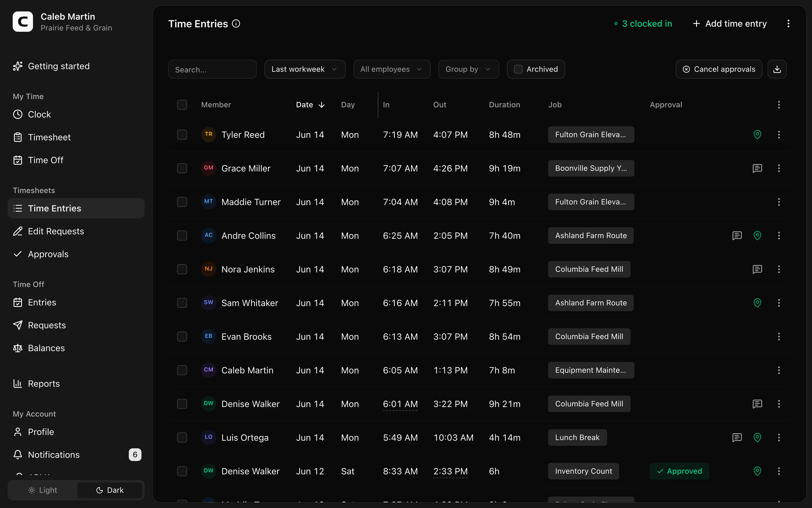Open Time Off under My Time

[x=76, y=160]
